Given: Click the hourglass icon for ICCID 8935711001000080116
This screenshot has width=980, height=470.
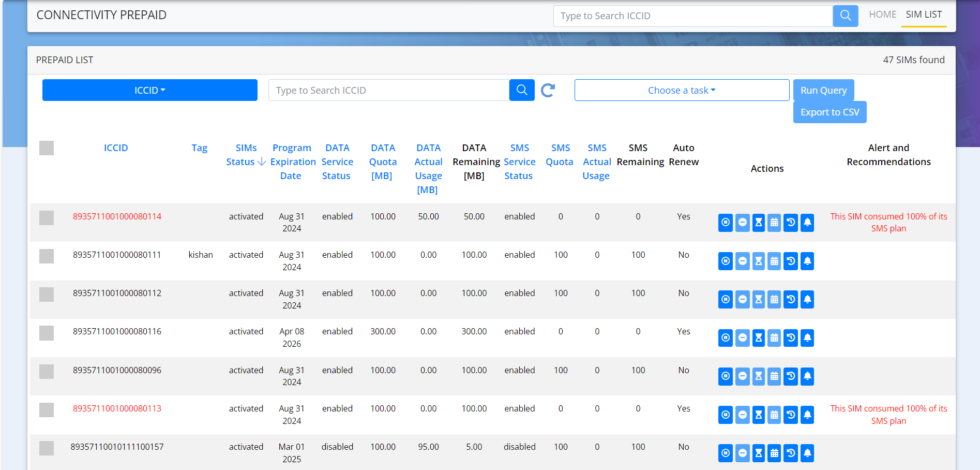Looking at the screenshot, I should coord(759,338).
